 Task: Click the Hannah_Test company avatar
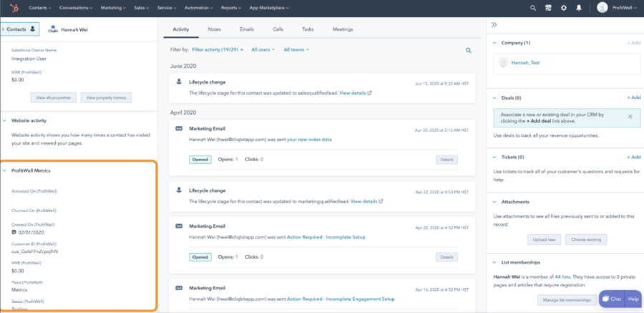point(503,62)
